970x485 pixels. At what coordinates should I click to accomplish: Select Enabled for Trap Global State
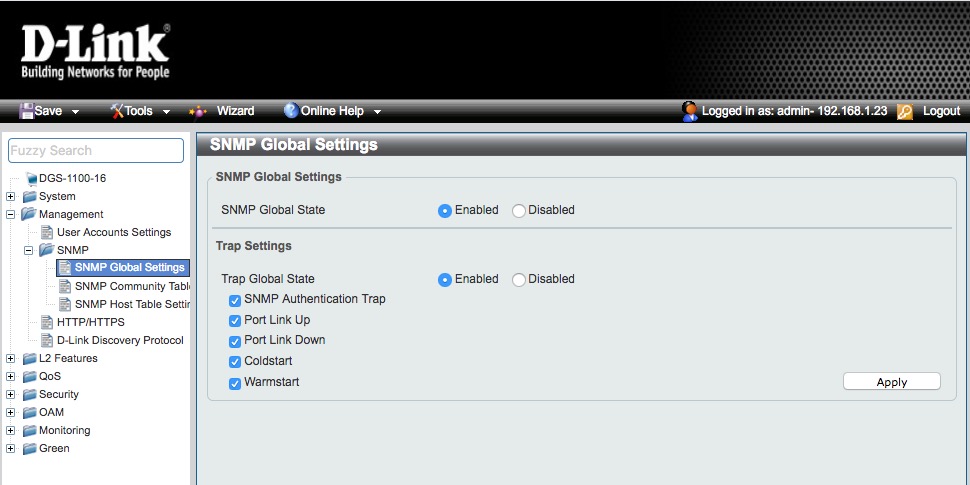pyautogui.click(x=445, y=280)
